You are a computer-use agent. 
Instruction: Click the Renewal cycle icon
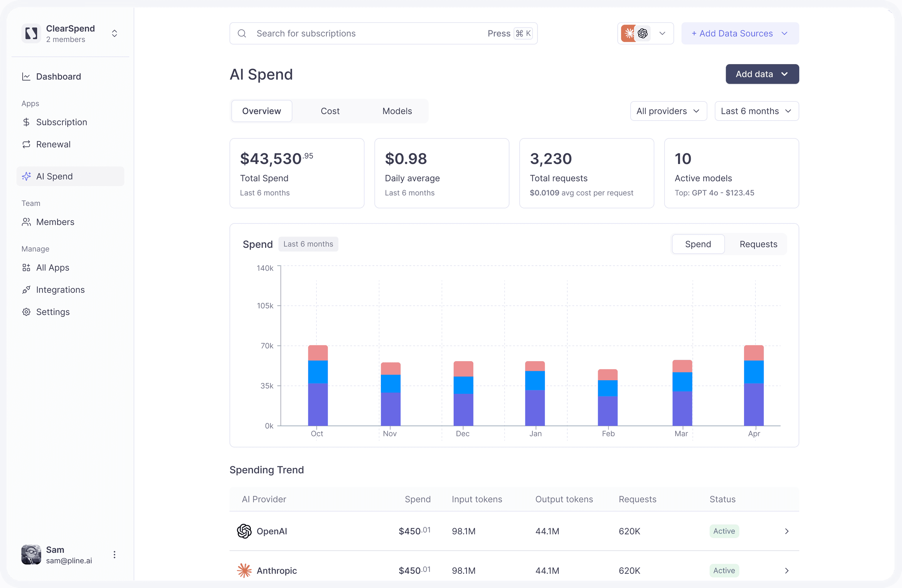pos(26,144)
